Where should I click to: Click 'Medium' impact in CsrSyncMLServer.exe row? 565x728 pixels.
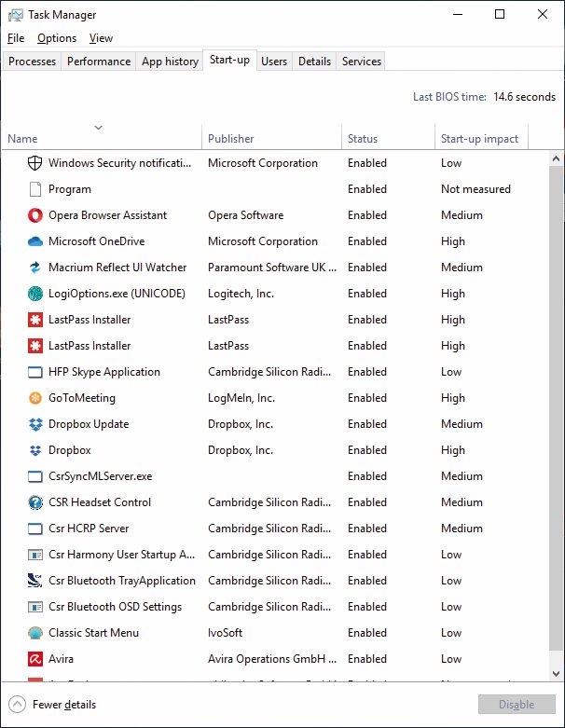tap(462, 476)
